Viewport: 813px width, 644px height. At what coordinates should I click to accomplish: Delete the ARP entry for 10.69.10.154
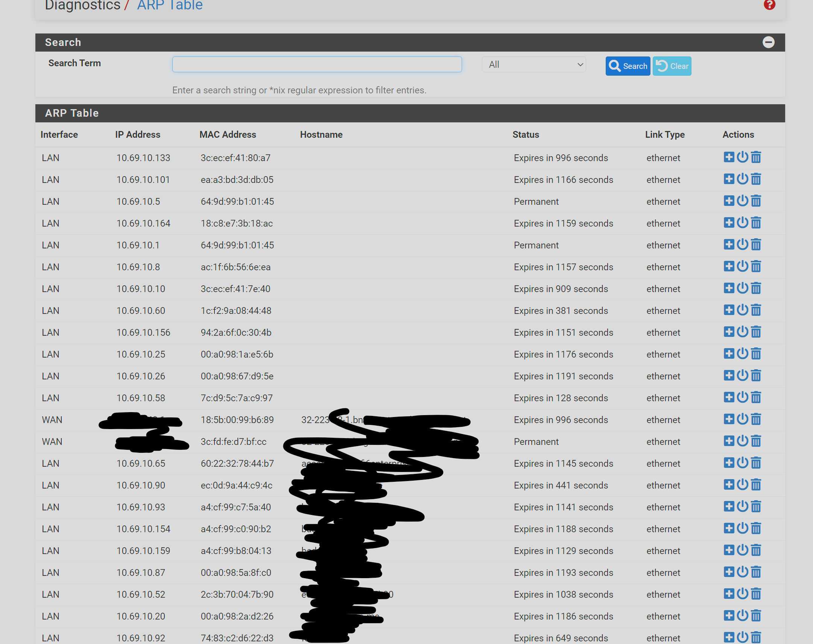[756, 528]
